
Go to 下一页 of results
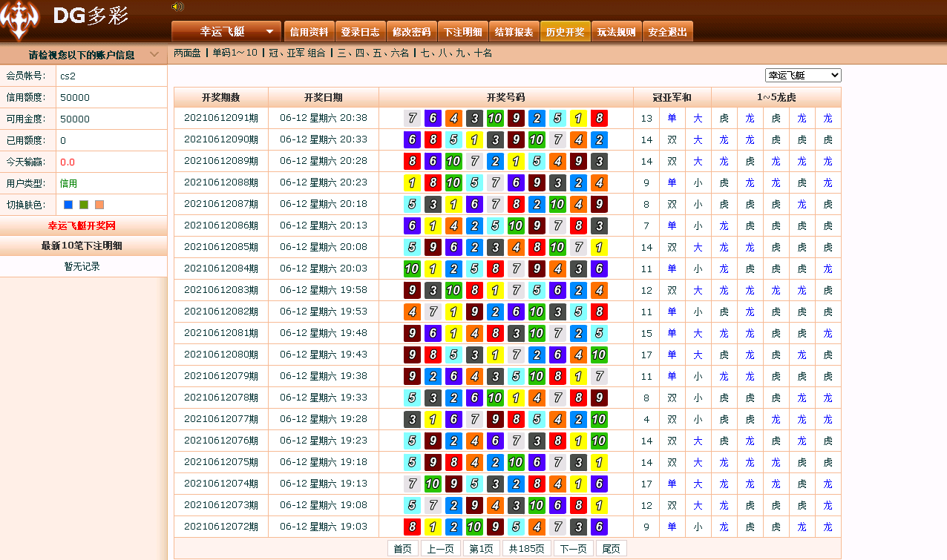(x=574, y=549)
